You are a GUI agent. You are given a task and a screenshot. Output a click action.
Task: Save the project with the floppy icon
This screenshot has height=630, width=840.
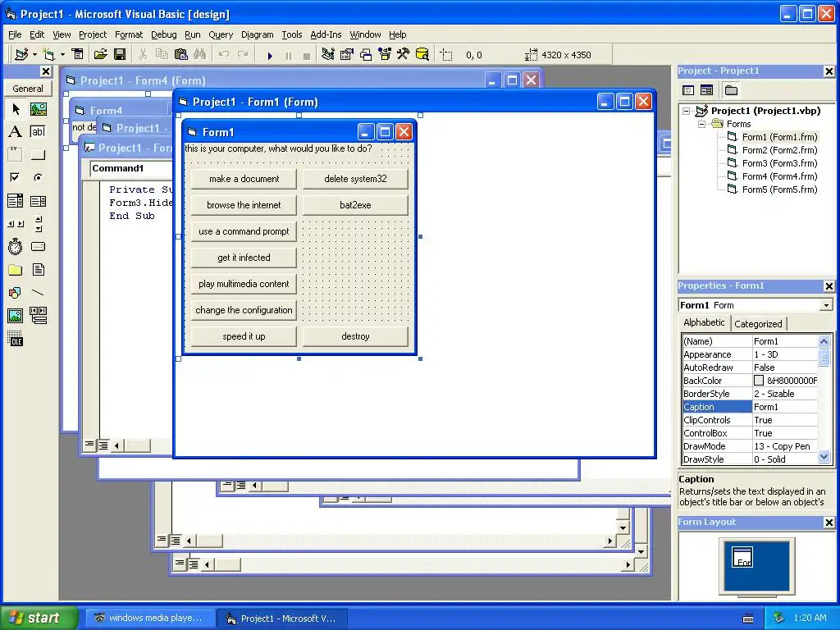coord(120,54)
